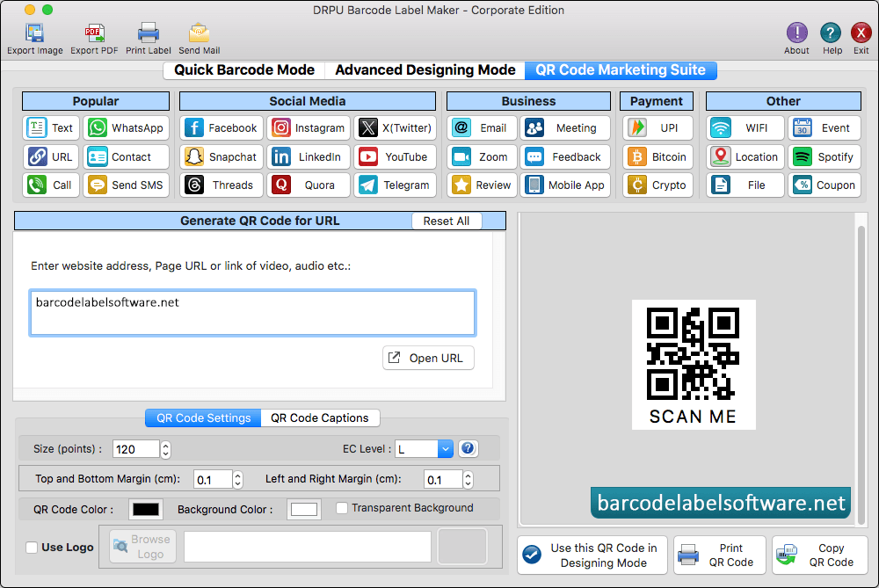Select the Spotify QR code type
Screen dimensions: 879x588
(825, 157)
